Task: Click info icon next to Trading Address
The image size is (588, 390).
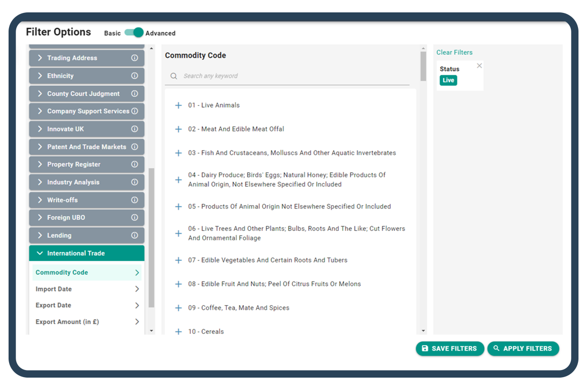Action: [x=134, y=58]
